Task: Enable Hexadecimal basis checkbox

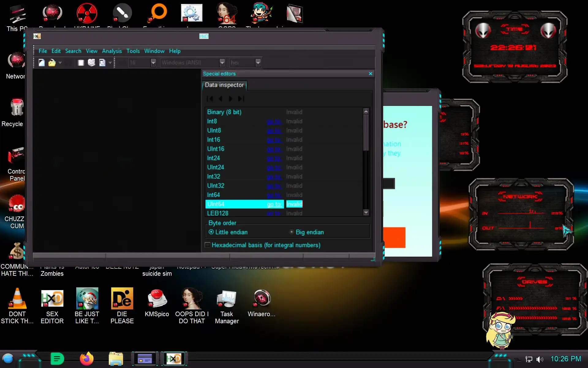Action: point(208,245)
